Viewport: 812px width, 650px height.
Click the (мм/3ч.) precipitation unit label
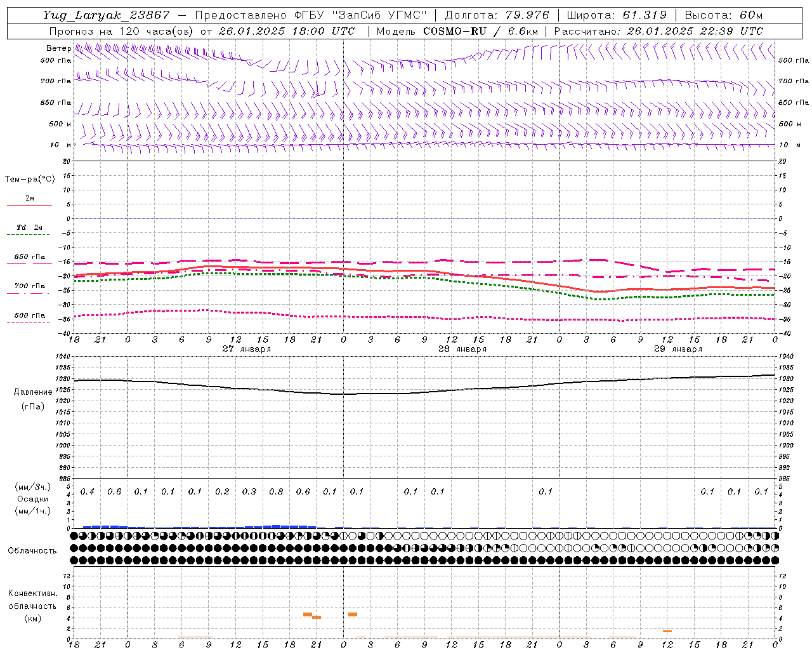(32, 487)
